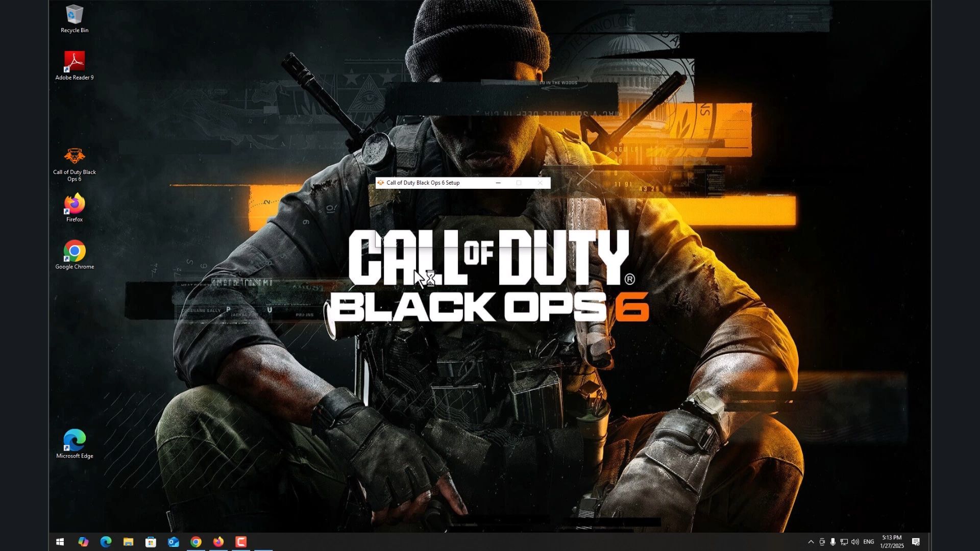Open the clock and date flyout
Screen dimensions: 980x551
(x=892, y=542)
